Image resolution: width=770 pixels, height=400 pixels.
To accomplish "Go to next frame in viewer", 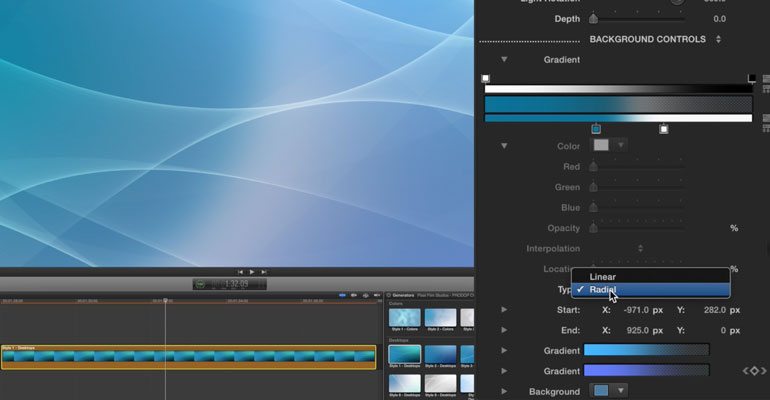I will (264, 272).
